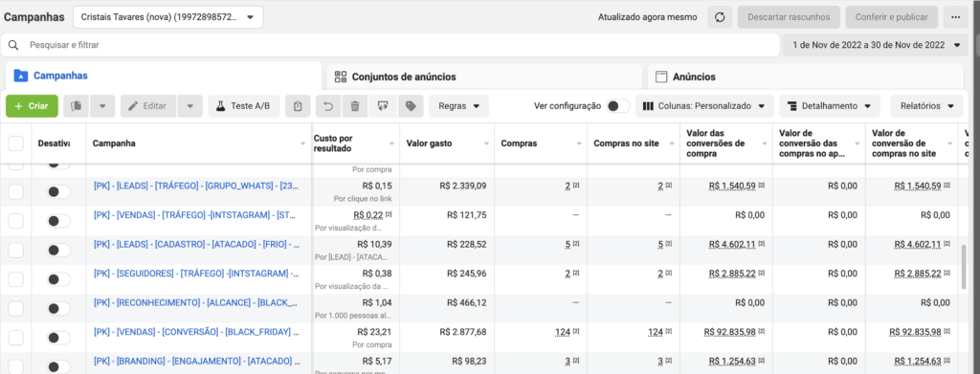Click the Anúncios window icon
The image size is (980, 374).
(x=661, y=77)
